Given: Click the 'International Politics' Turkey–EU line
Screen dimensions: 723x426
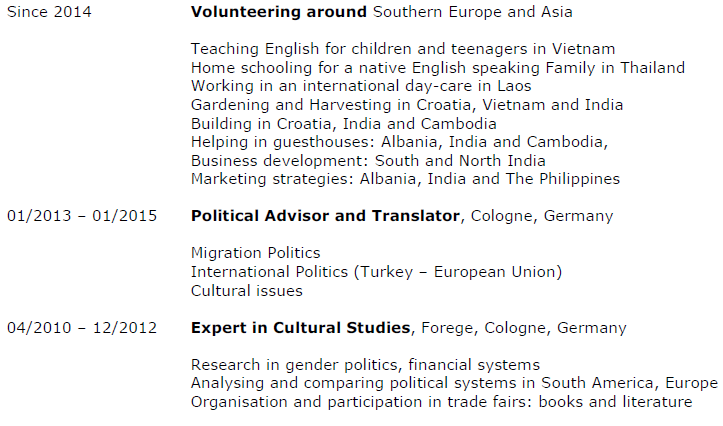Looking at the screenshot, I should click(376, 272).
